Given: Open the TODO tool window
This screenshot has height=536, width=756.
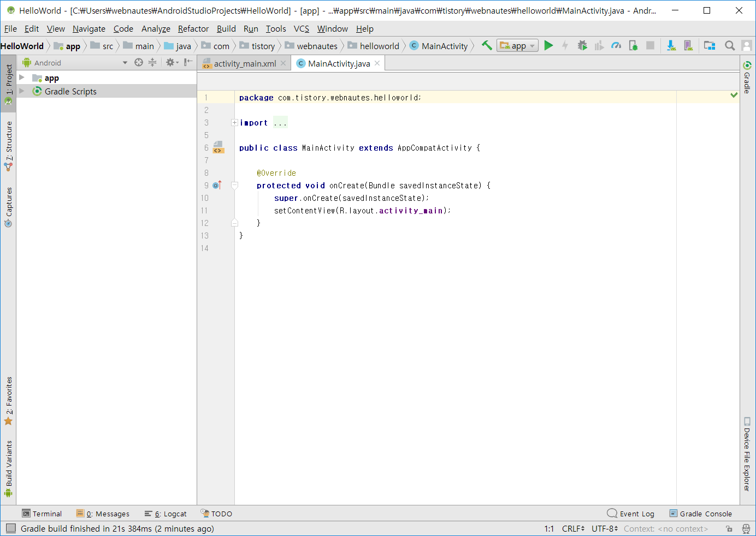Looking at the screenshot, I should pyautogui.click(x=216, y=514).
